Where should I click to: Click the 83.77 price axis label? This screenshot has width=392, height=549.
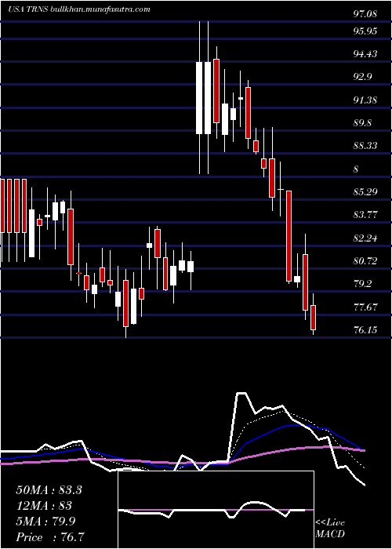click(365, 215)
